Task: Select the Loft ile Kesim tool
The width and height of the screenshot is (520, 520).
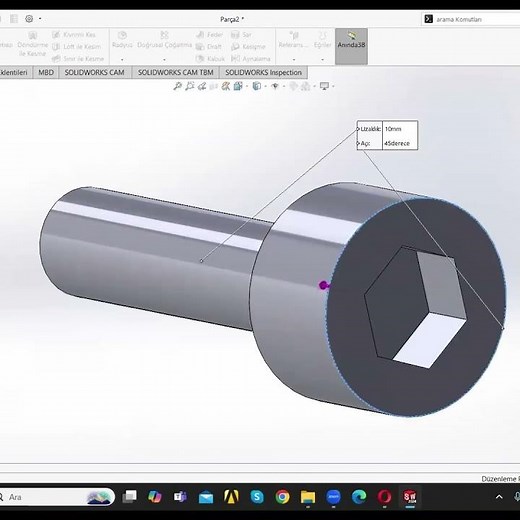Action: coord(77,47)
